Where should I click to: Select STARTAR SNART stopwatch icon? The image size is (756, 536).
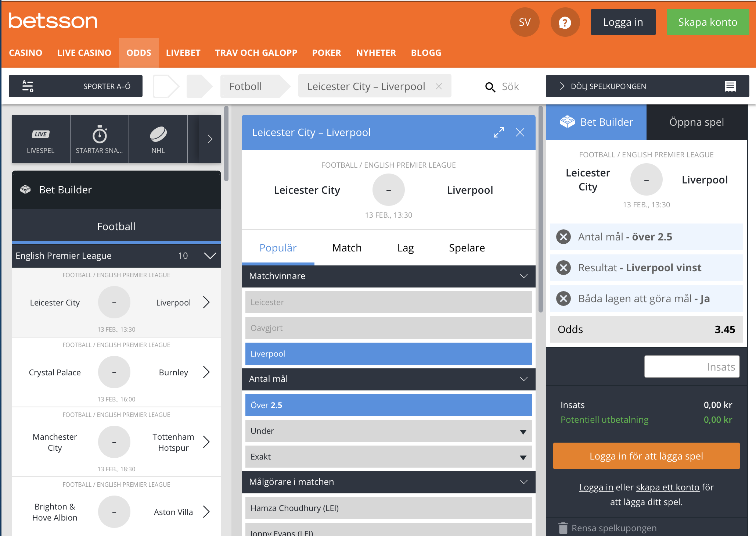[99, 140]
